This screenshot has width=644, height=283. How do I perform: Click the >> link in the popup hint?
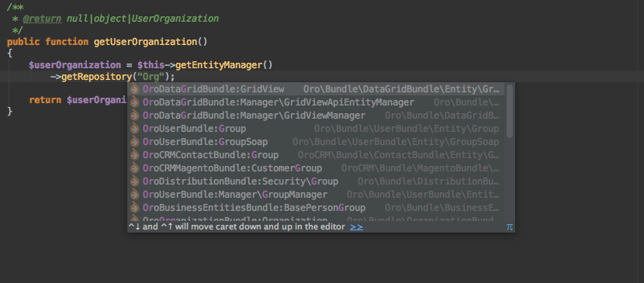point(356,227)
